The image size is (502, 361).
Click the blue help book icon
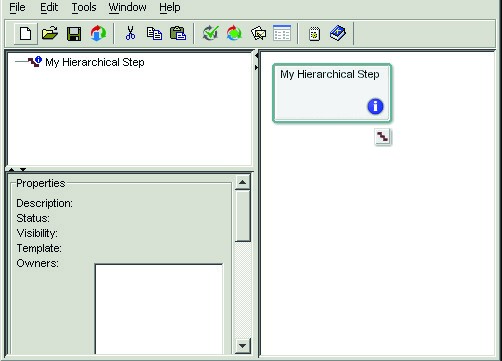coord(338,33)
